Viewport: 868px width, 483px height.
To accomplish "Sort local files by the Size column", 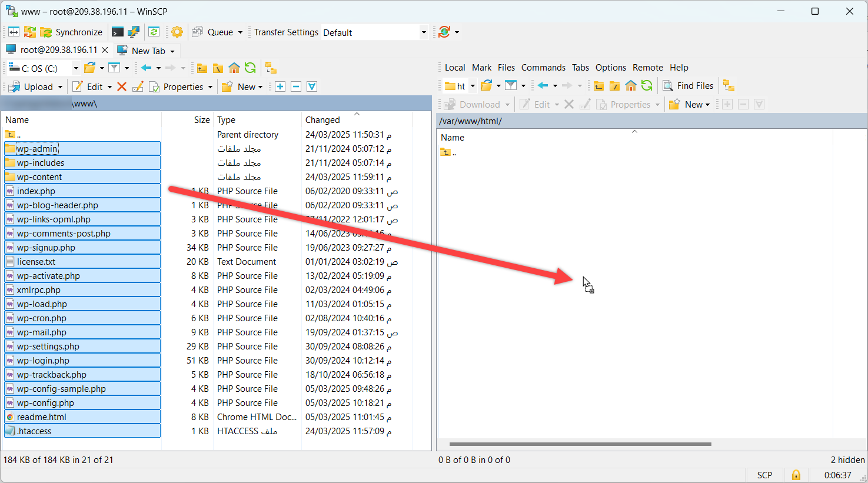I will (x=188, y=119).
